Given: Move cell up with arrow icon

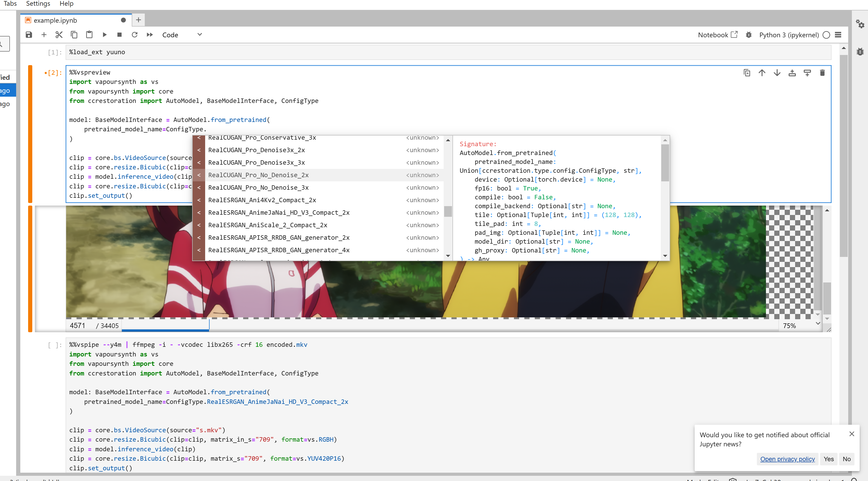Looking at the screenshot, I should 762,73.
